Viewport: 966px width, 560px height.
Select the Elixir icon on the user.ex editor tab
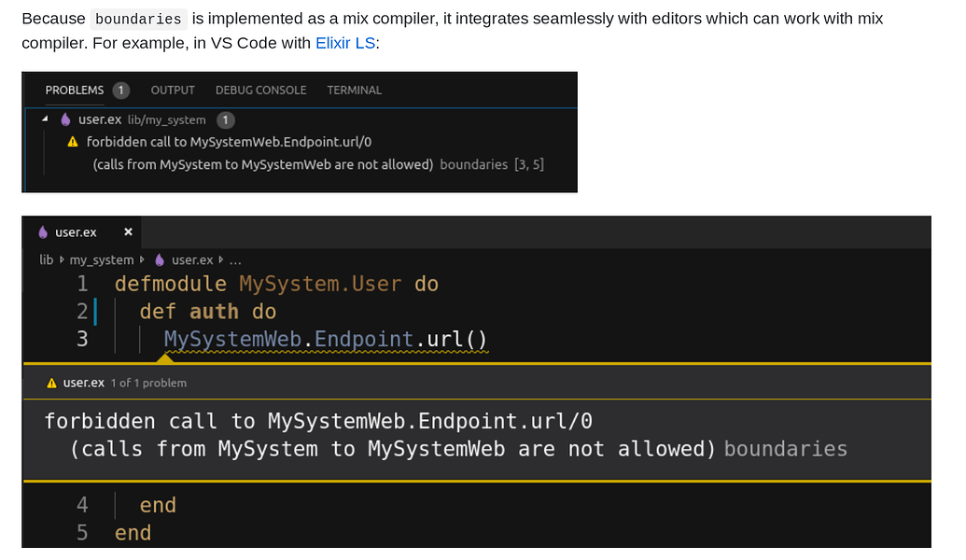(41, 232)
